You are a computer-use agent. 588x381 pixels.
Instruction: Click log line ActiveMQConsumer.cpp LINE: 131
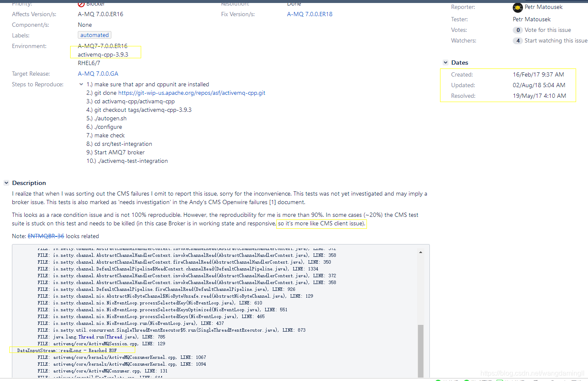[x=102, y=371]
